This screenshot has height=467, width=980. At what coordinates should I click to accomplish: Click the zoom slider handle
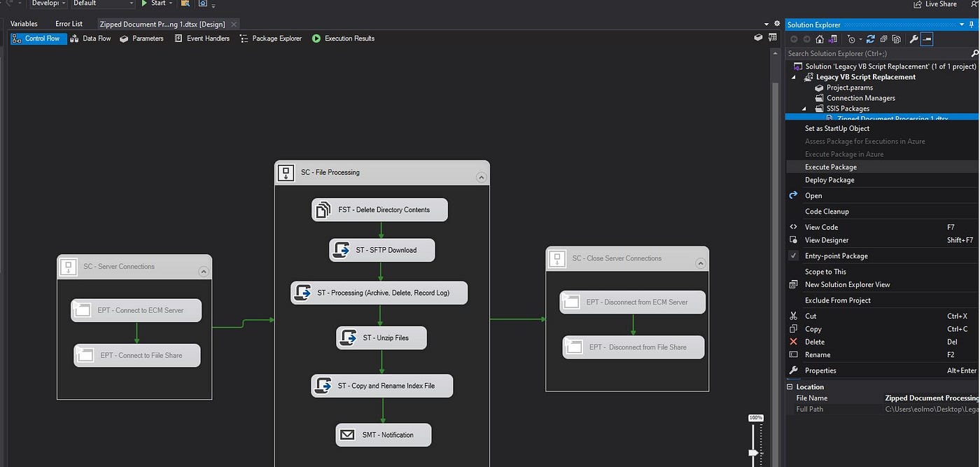(x=755, y=453)
